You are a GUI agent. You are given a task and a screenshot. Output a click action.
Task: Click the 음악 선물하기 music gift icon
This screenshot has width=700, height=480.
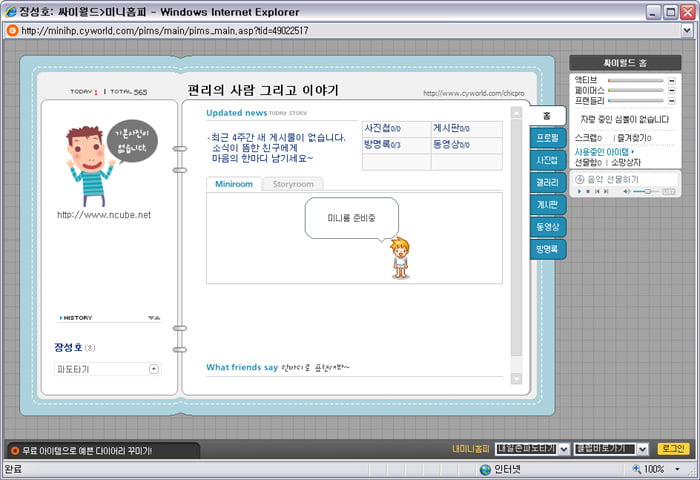pos(579,179)
